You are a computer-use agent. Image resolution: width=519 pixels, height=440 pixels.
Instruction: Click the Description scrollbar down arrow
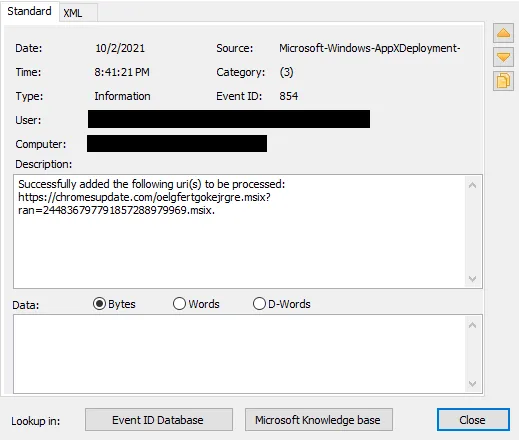tap(472, 278)
